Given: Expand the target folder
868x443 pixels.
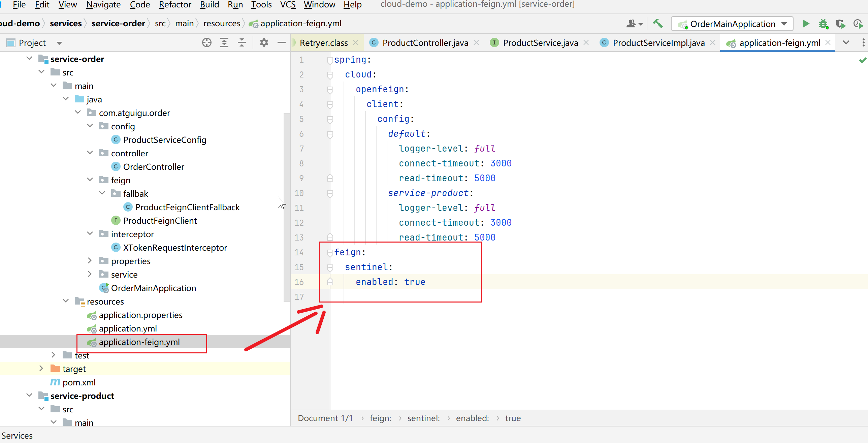Looking at the screenshot, I should coord(41,369).
